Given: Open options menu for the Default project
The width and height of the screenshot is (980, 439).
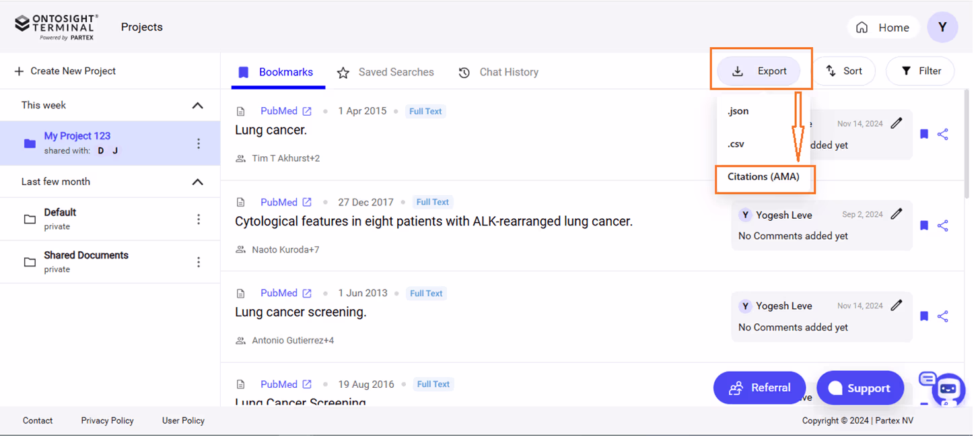Looking at the screenshot, I should point(199,219).
